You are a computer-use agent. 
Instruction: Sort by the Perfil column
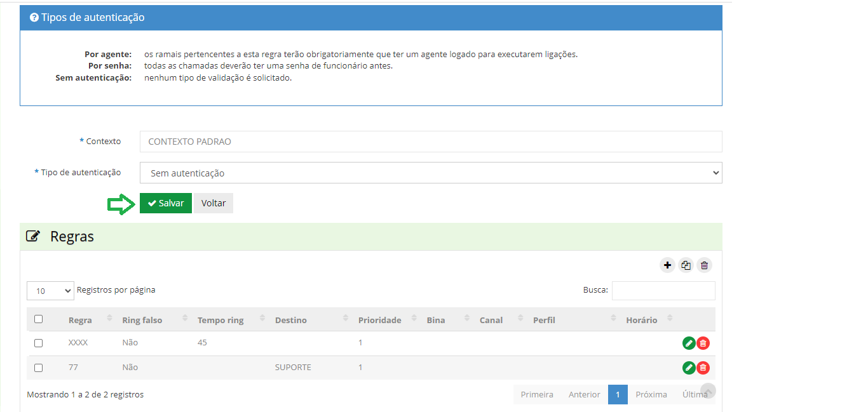click(573, 320)
